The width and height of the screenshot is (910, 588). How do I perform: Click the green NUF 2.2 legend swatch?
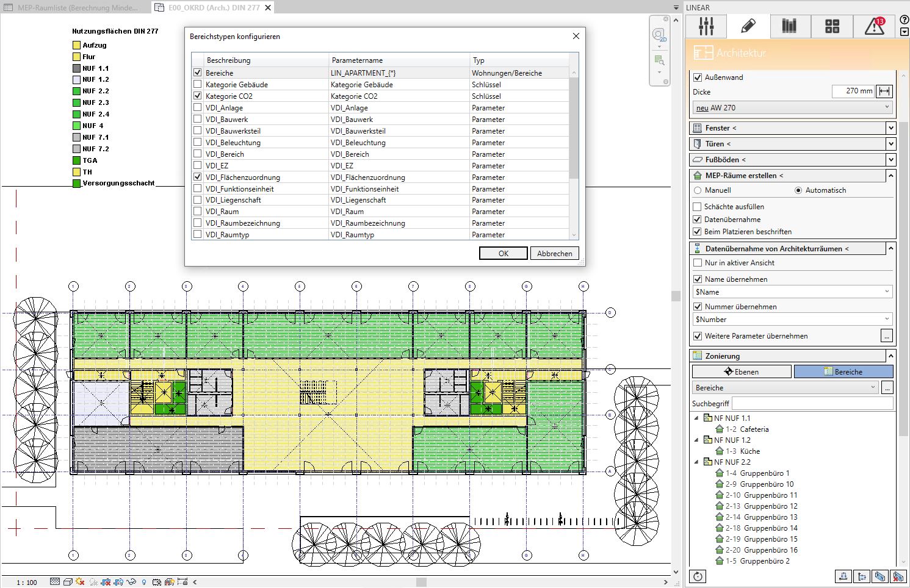76,91
